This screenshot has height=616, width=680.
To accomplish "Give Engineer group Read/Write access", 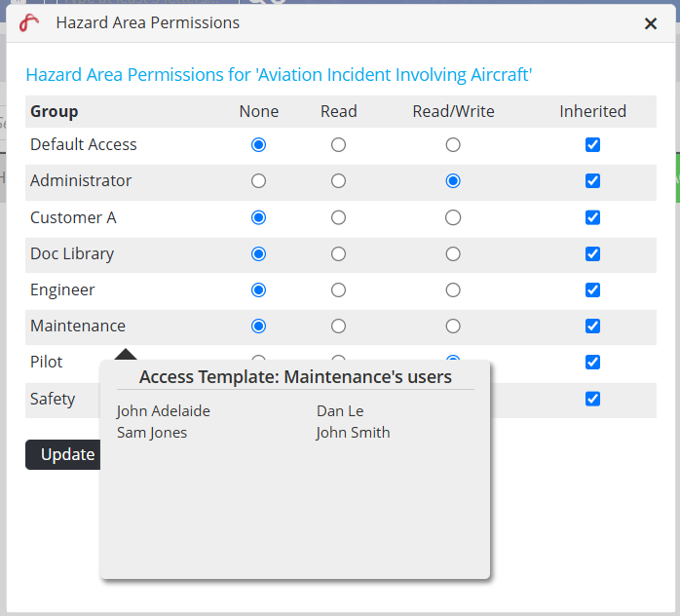I will [453, 289].
